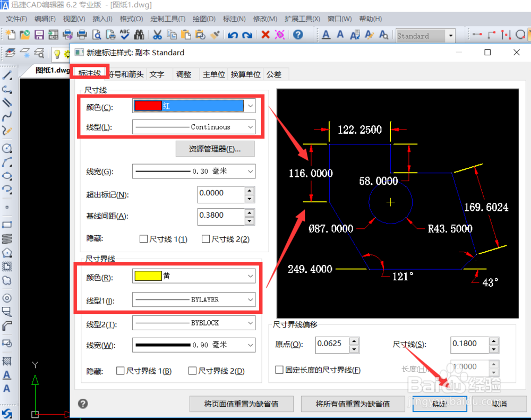The width and height of the screenshot is (531, 420).
Task: Switch to the 标注线 tab
Action: (x=89, y=73)
